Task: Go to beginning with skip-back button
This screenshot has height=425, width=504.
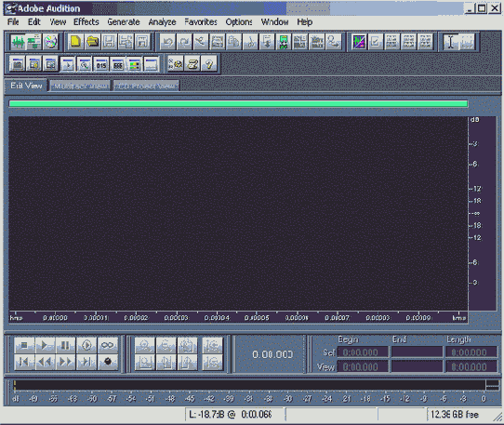Action: coord(24,362)
